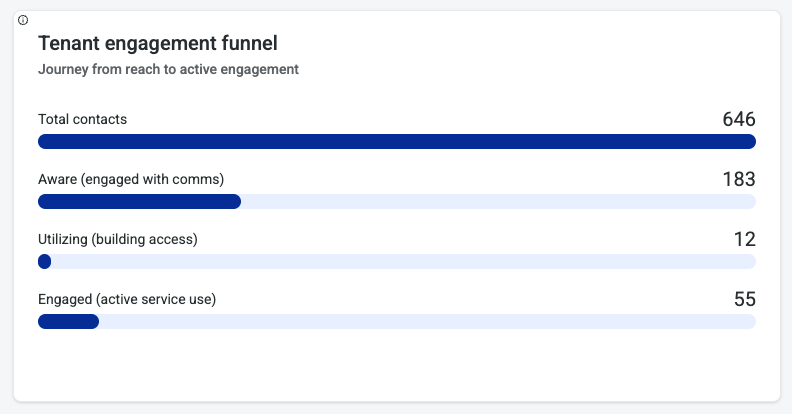Image resolution: width=792 pixels, height=414 pixels.
Task: Select the 'Total contacts' label
Action: click(82, 119)
